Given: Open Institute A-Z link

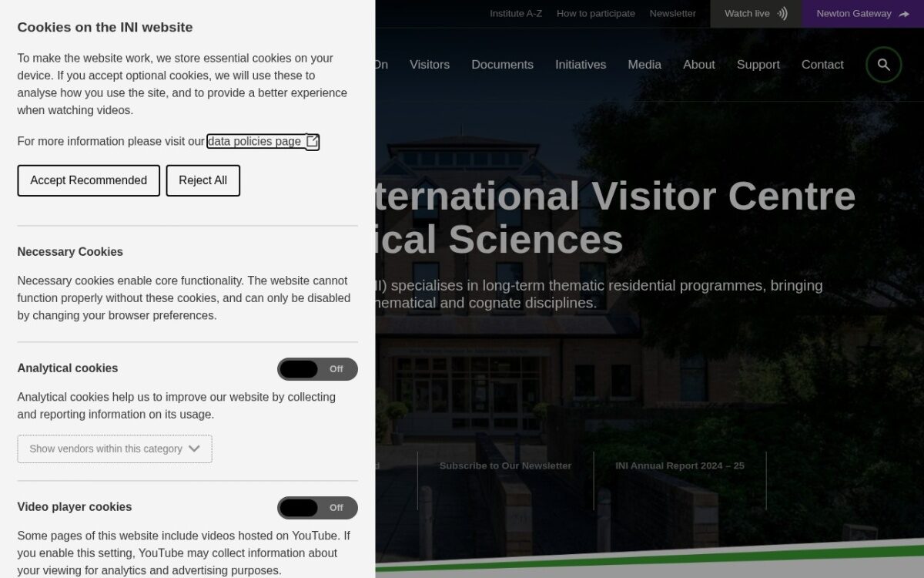Looking at the screenshot, I should (516, 14).
